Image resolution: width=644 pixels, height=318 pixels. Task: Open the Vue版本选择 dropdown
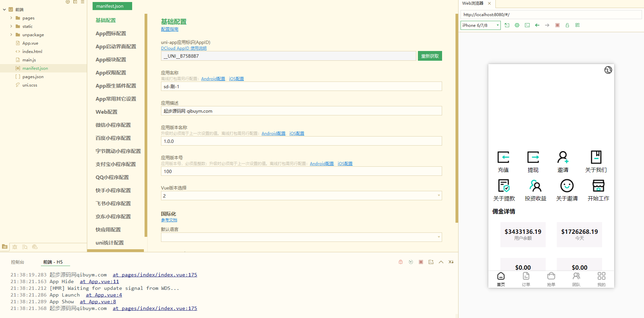coord(301,196)
